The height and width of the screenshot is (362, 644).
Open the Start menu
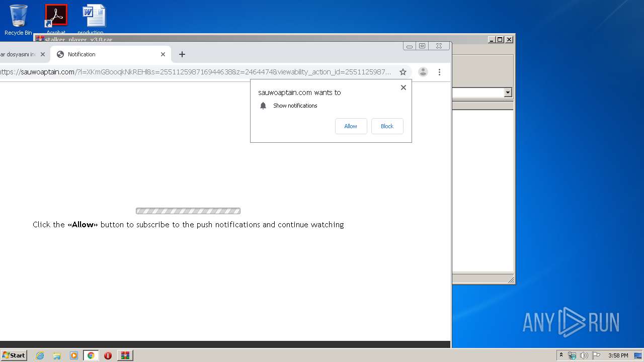coord(14,355)
